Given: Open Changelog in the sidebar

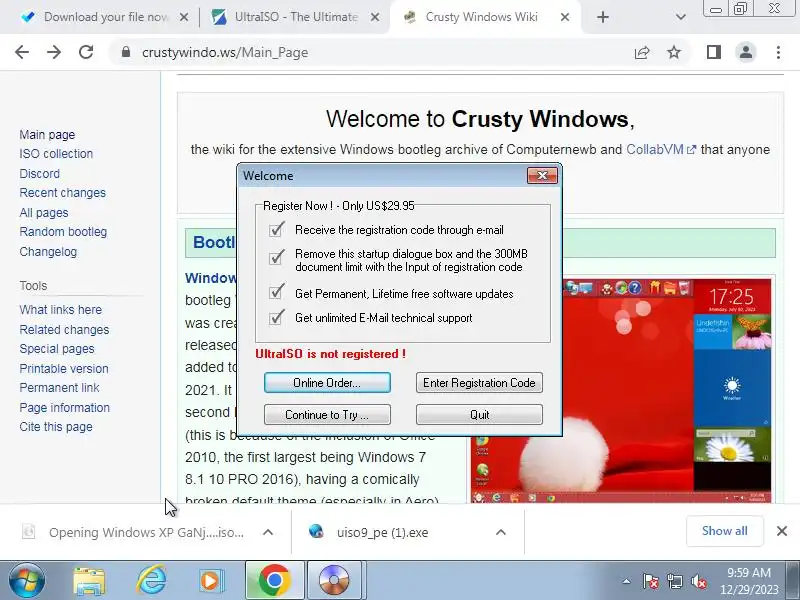Looking at the screenshot, I should click(x=48, y=252).
